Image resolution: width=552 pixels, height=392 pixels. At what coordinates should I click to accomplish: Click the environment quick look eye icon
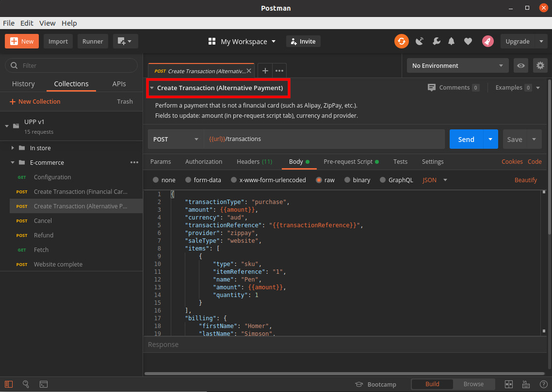pyautogui.click(x=521, y=65)
